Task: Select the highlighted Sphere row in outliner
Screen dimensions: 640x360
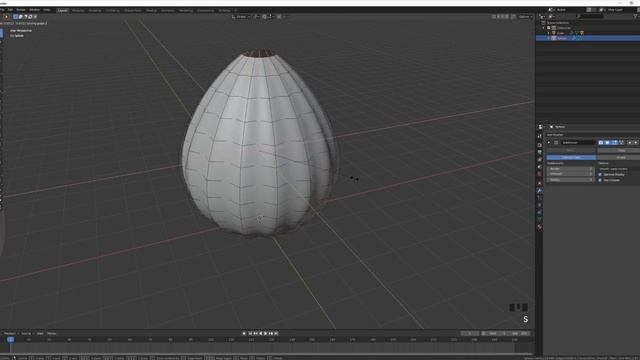Action: (x=588, y=38)
